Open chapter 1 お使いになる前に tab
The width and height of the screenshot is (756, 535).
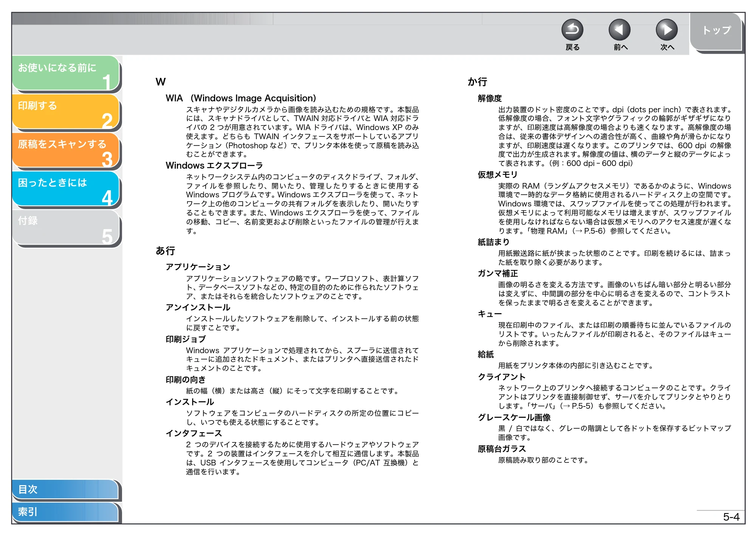66,73
